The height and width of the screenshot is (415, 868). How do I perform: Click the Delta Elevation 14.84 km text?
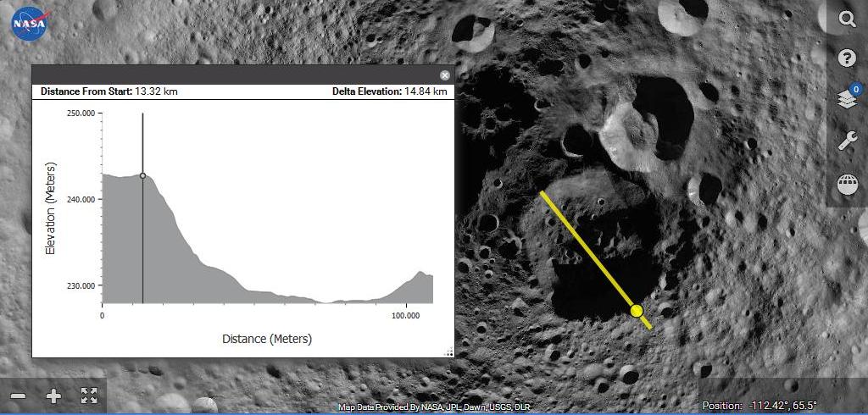[x=390, y=91]
